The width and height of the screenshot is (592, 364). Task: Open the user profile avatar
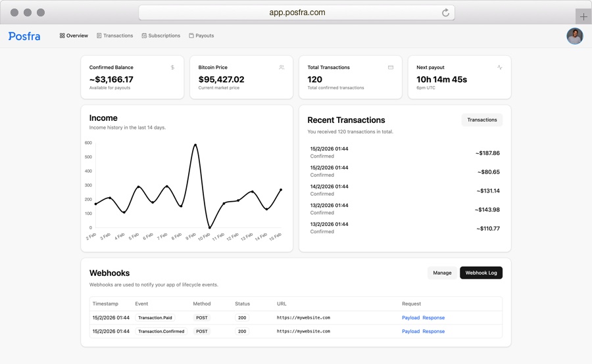[x=574, y=36]
